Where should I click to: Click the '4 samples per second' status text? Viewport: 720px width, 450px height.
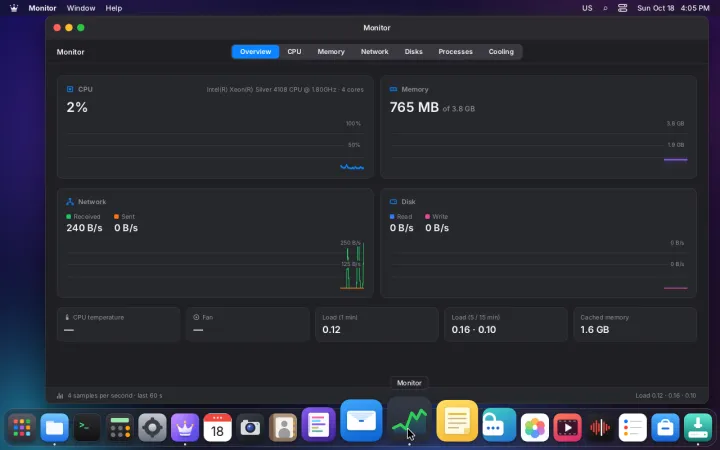[x=115, y=395]
